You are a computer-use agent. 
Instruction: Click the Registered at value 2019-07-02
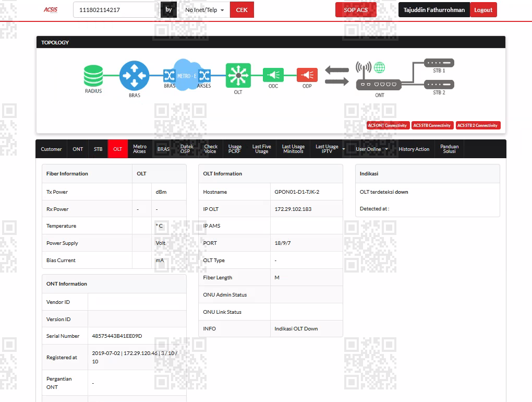pyautogui.click(x=106, y=353)
